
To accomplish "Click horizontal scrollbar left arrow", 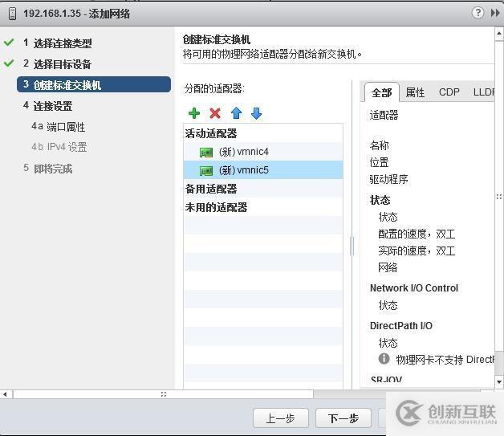I will 5,394.
